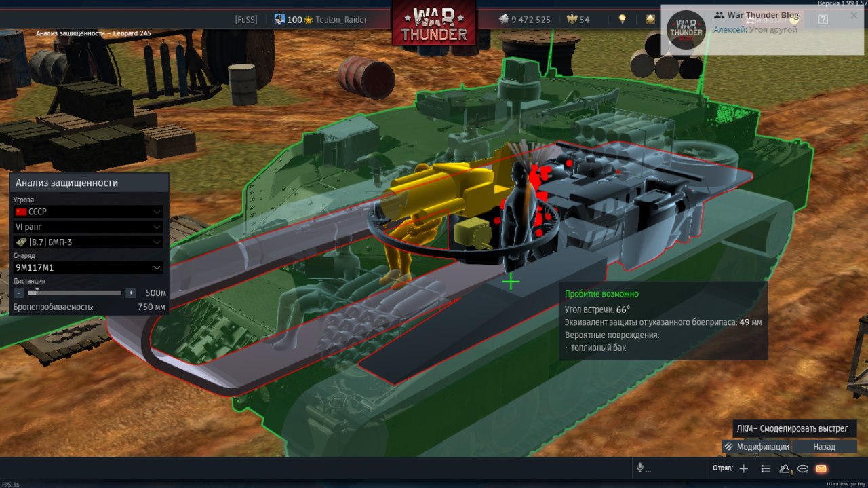The height and width of the screenshot is (488, 868).
Task: Open the orange mail envelope icon
Action: coord(821,468)
